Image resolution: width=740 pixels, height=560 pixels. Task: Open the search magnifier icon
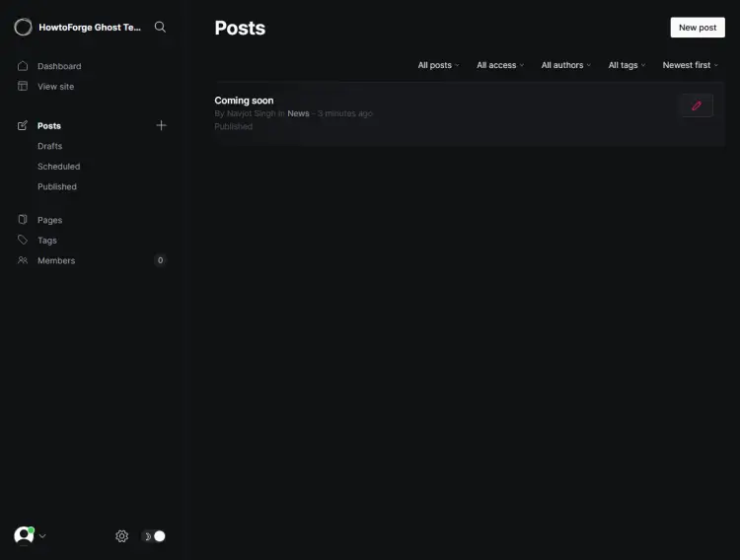click(160, 27)
